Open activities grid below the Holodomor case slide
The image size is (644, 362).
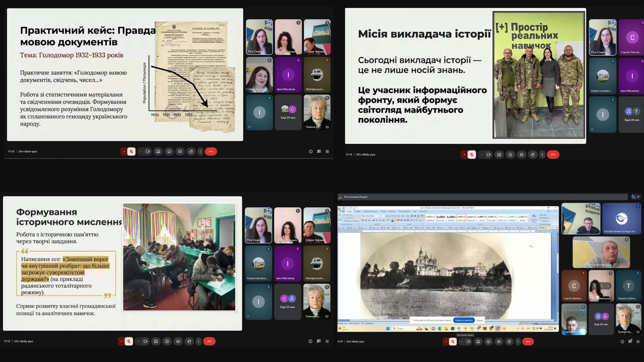pyautogui.click(x=327, y=151)
